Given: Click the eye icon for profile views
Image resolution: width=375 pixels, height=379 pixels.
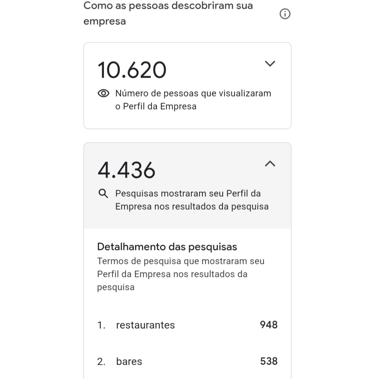Looking at the screenshot, I should point(103,93).
